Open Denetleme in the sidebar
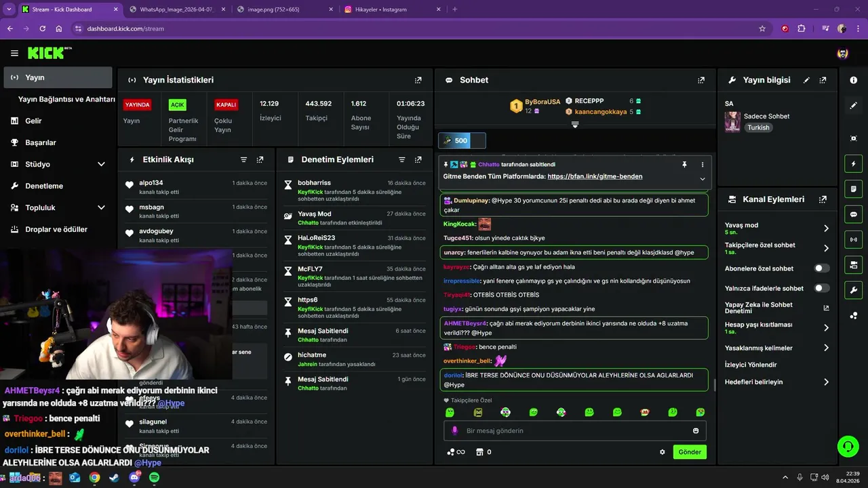The height and width of the screenshot is (488, 868). coord(58,186)
